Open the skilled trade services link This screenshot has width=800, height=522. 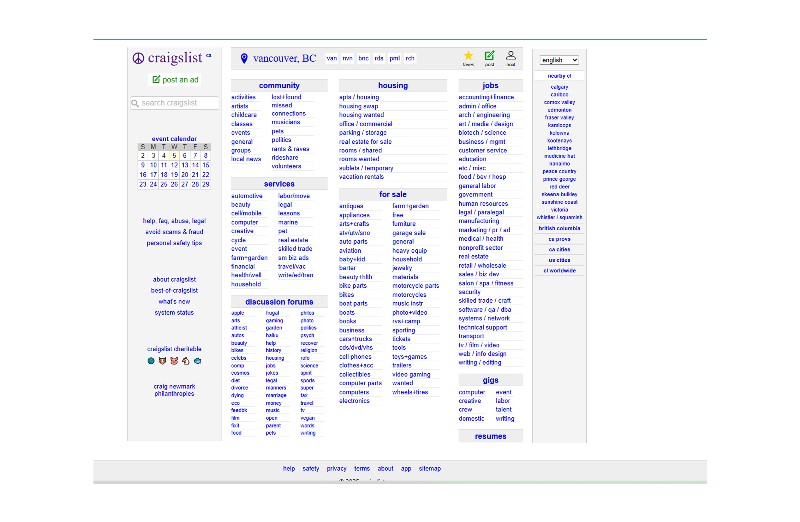click(295, 248)
